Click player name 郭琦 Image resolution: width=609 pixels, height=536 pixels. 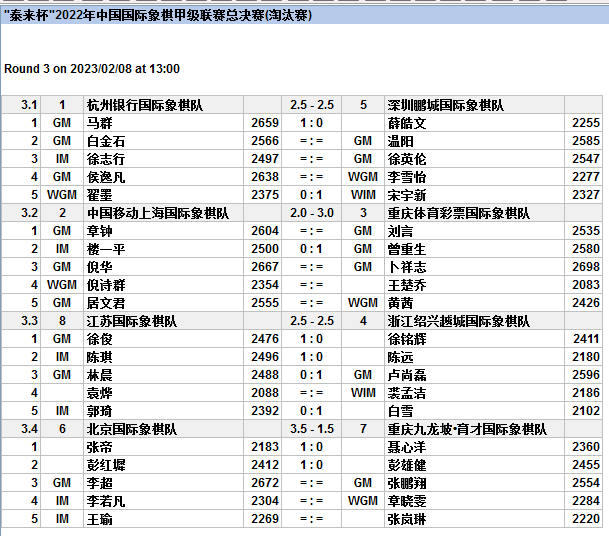tap(99, 411)
